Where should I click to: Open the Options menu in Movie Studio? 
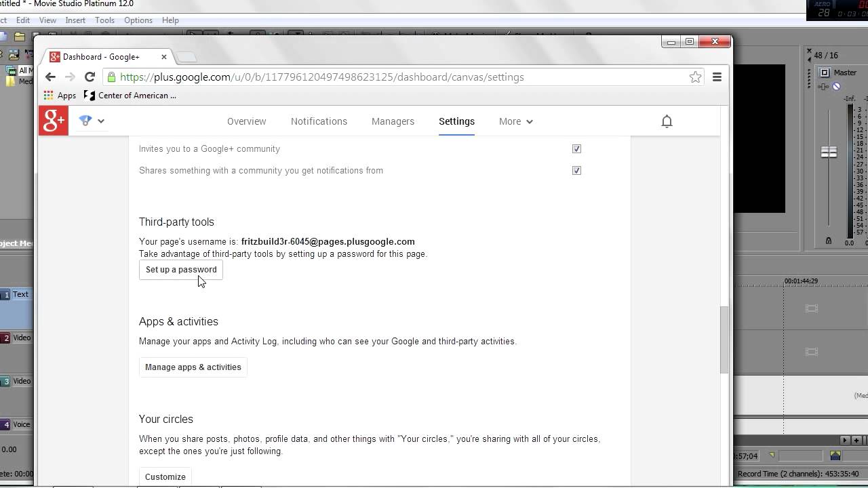(138, 20)
